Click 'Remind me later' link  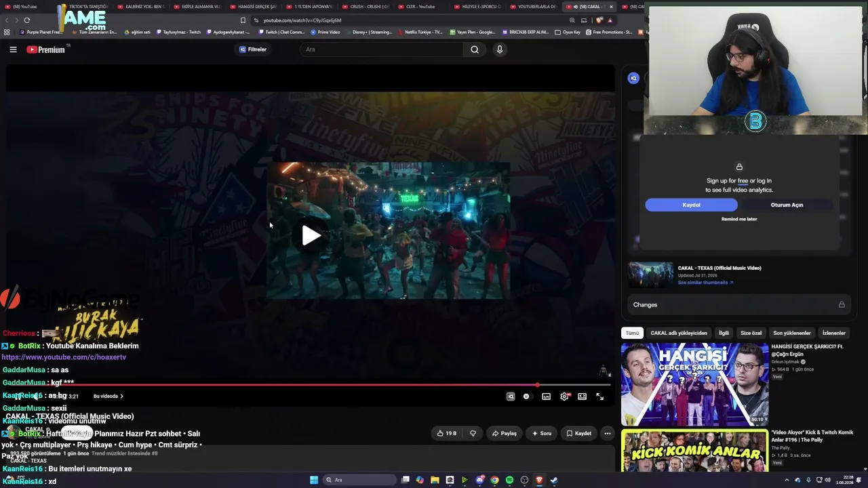[x=739, y=219]
